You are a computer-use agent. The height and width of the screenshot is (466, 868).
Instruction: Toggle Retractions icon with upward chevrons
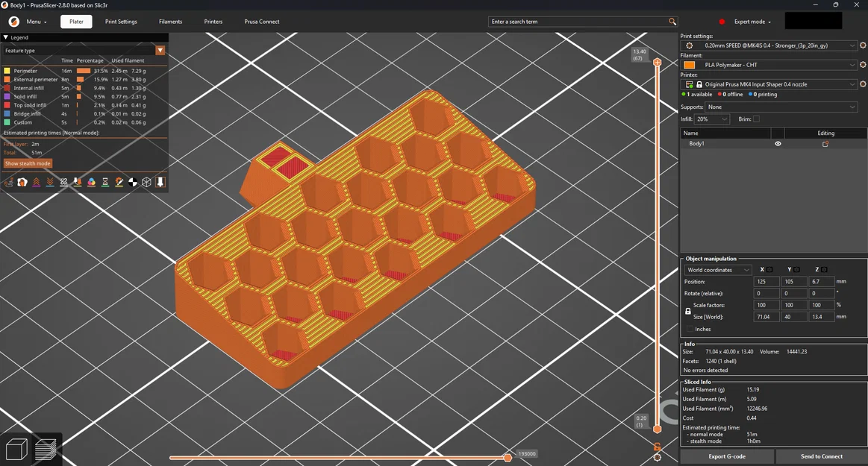[36, 182]
